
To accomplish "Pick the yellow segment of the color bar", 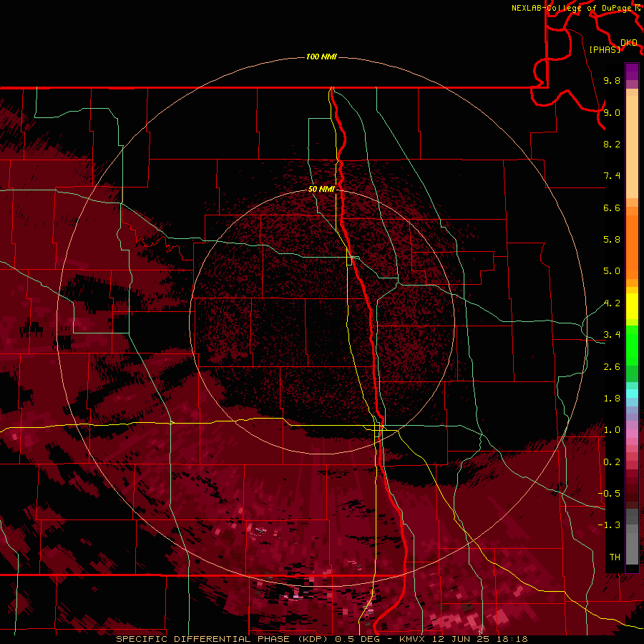I will (x=632, y=306).
